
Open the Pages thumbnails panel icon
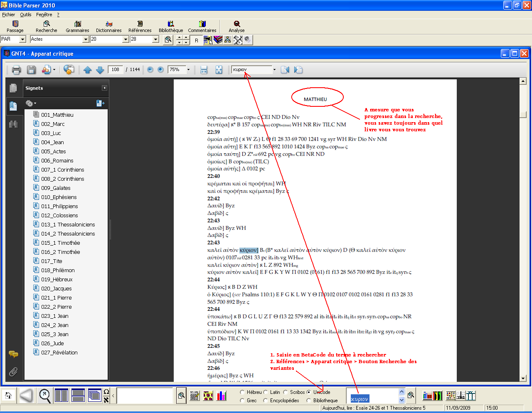pyautogui.click(x=13, y=88)
